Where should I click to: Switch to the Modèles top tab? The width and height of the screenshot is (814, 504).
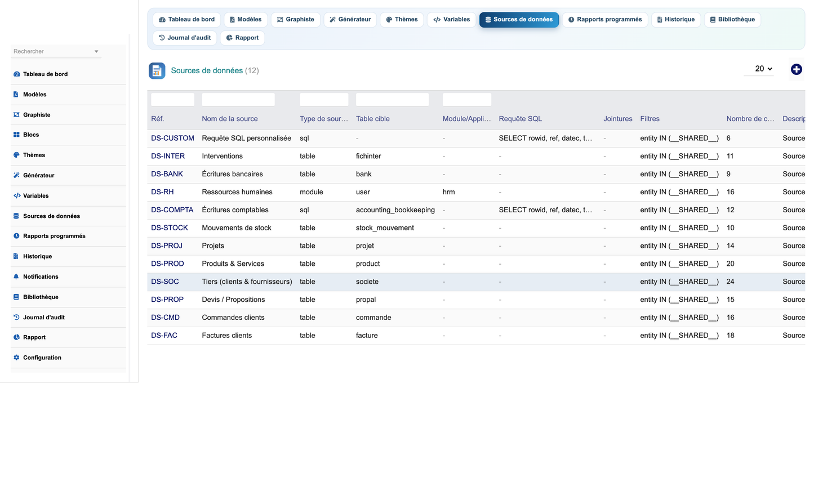point(246,20)
